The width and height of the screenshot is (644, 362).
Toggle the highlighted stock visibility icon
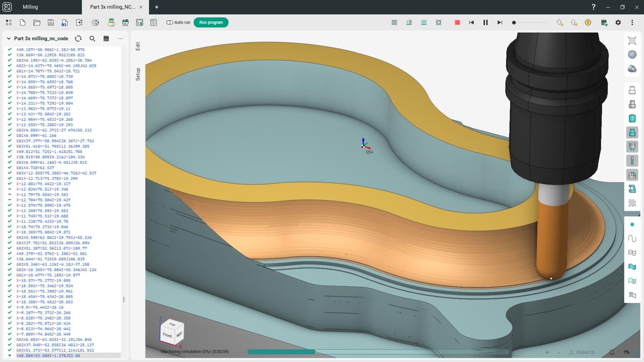click(632, 132)
